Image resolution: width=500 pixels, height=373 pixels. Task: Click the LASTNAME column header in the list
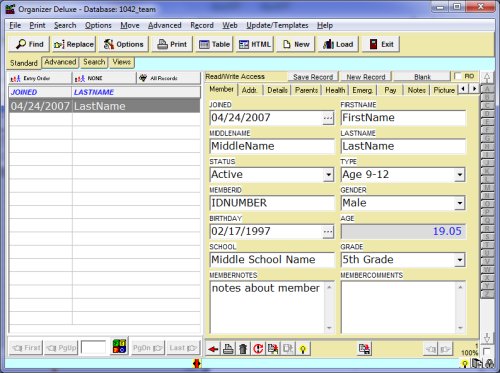coord(136,92)
